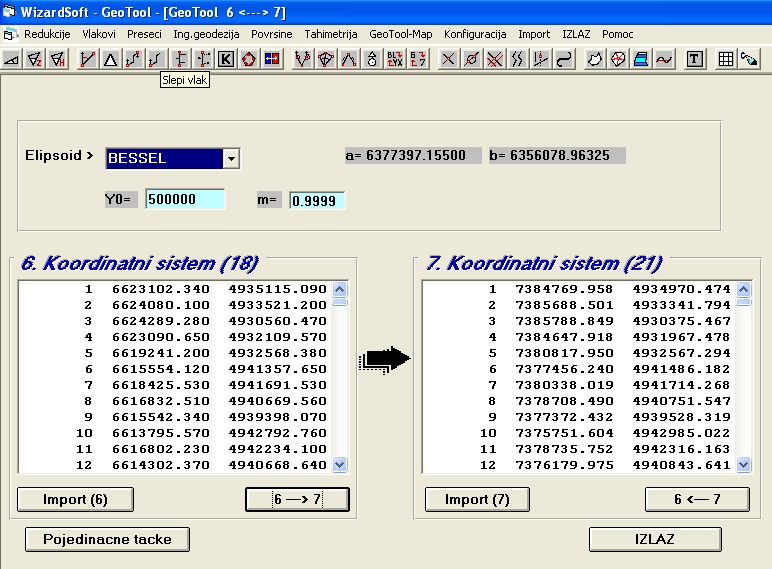This screenshot has height=569, width=772.
Task: Click the 6 to 7 conversion toolbar icon
Action: pyautogui.click(x=418, y=59)
